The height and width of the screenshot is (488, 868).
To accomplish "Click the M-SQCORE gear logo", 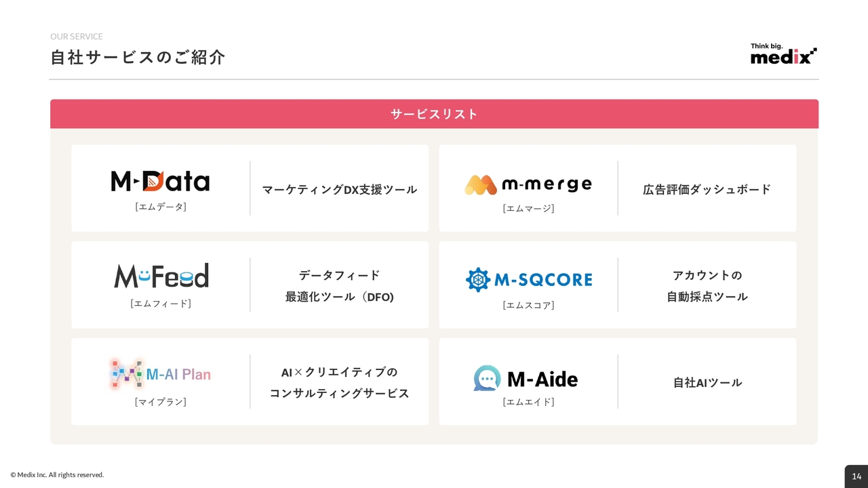I will [x=478, y=280].
